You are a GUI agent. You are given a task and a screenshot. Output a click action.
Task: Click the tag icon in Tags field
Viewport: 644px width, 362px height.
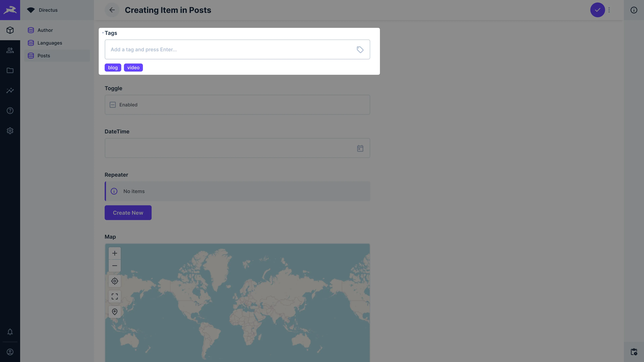(x=360, y=49)
